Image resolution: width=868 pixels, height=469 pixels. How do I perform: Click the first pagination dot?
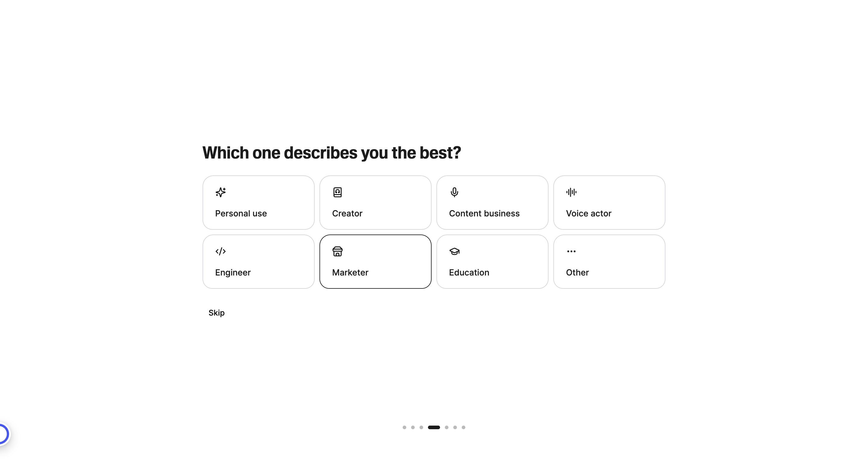click(x=404, y=427)
